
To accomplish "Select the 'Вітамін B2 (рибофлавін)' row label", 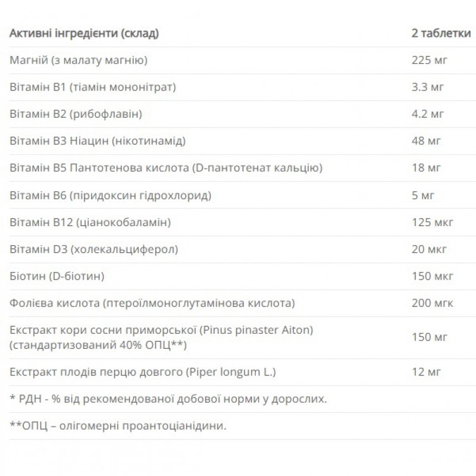I will [76, 114].
